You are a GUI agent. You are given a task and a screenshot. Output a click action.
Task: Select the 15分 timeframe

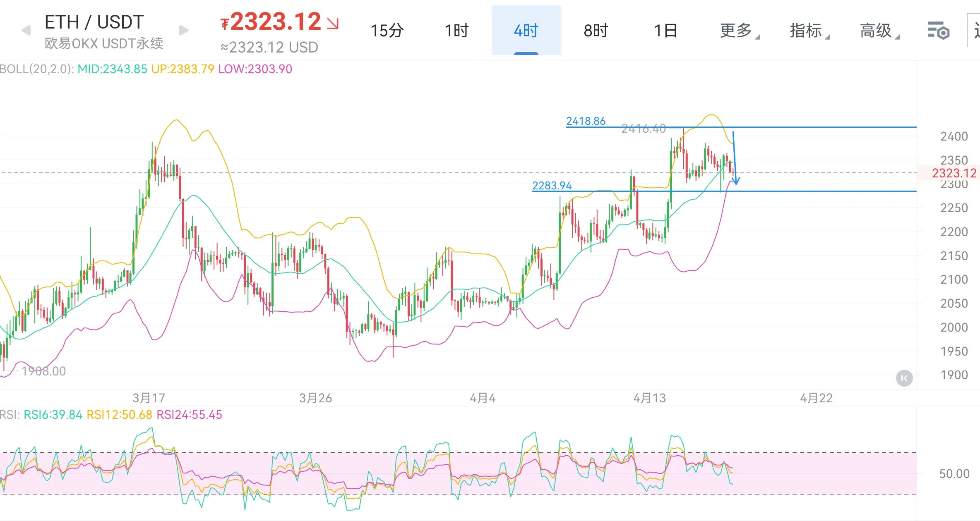pyautogui.click(x=387, y=31)
